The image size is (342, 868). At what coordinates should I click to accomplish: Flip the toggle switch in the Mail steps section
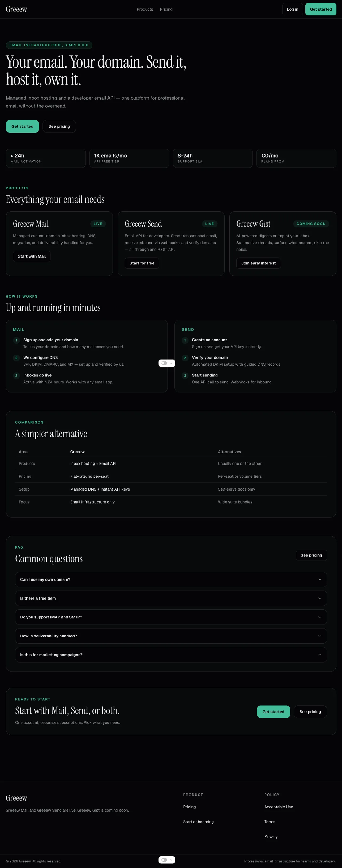[164, 363]
